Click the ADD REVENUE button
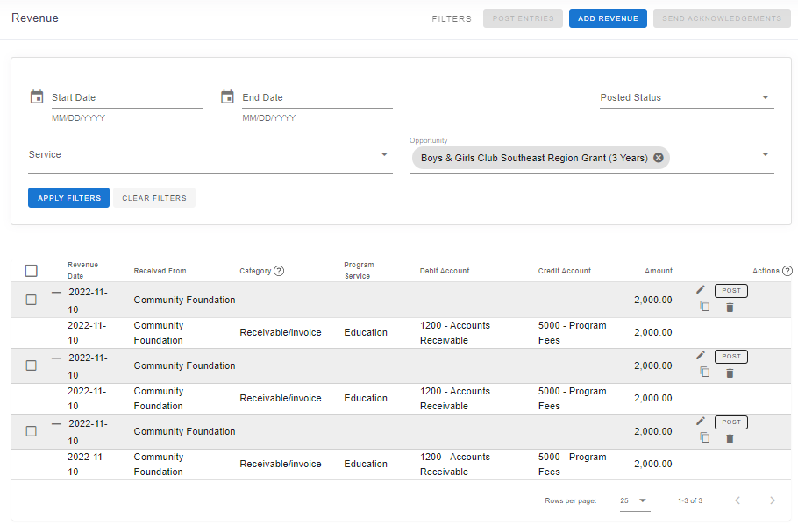Screen dimensions: 798x532 (608, 18)
